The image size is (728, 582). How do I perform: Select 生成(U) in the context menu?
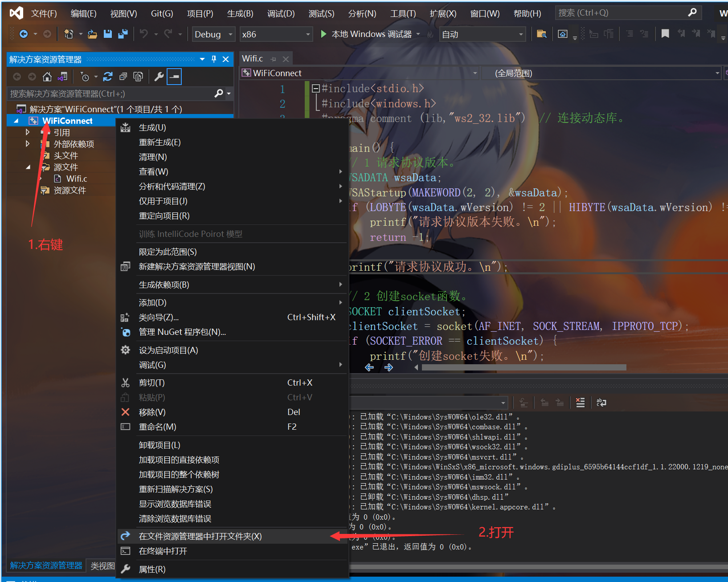[x=232, y=127]
